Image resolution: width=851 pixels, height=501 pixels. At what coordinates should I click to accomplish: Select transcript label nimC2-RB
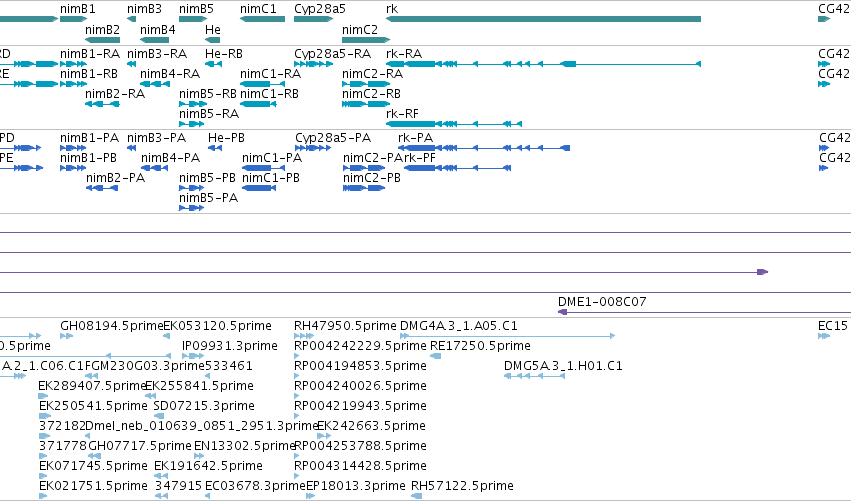point(371,94)
